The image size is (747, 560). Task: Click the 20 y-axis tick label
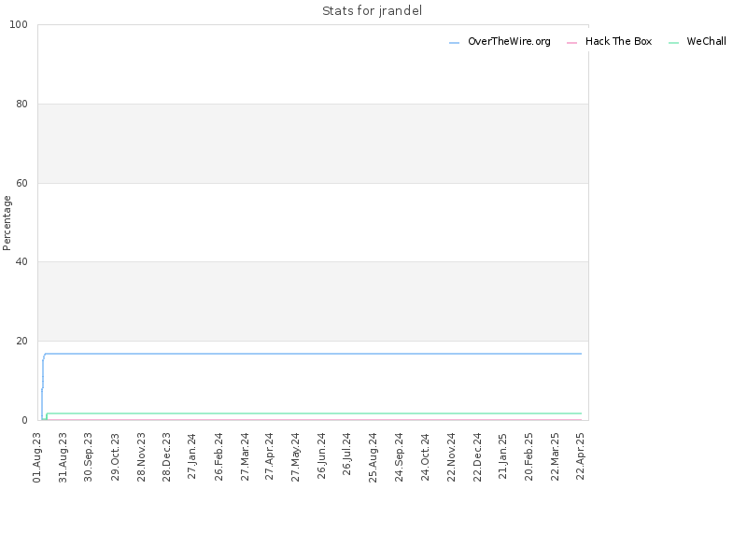pos(21,341)
